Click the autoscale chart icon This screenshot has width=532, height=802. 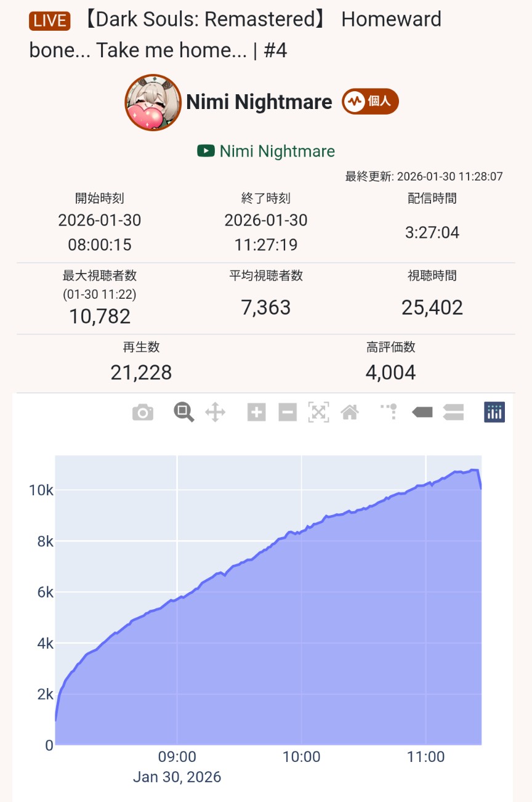click(x=318, y=412)
